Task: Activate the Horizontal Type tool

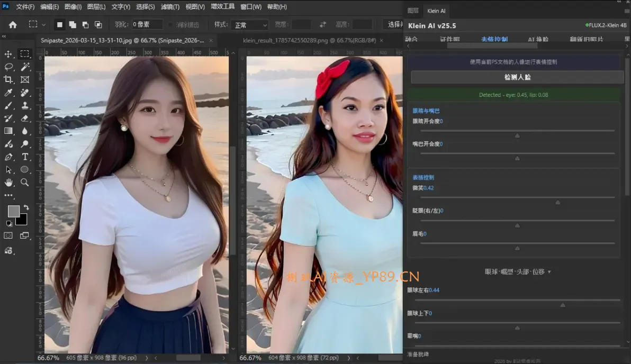Action: coord(24,157)
